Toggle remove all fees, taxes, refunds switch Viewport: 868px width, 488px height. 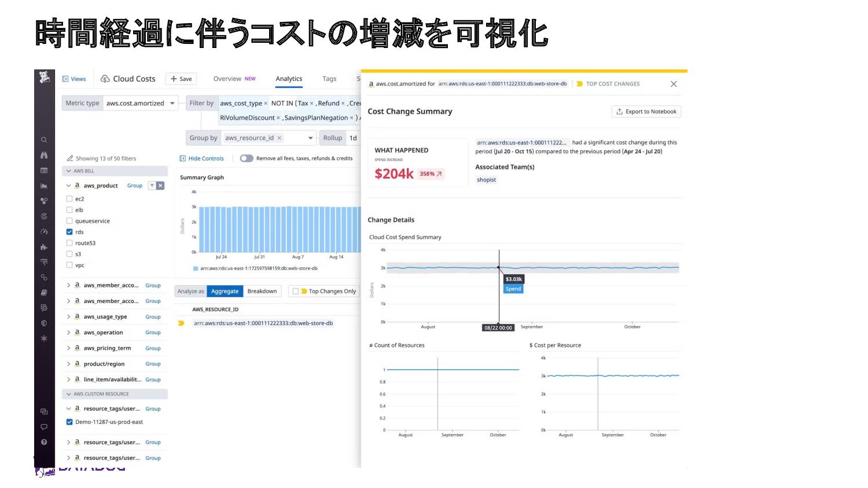[x=247, y=158]
